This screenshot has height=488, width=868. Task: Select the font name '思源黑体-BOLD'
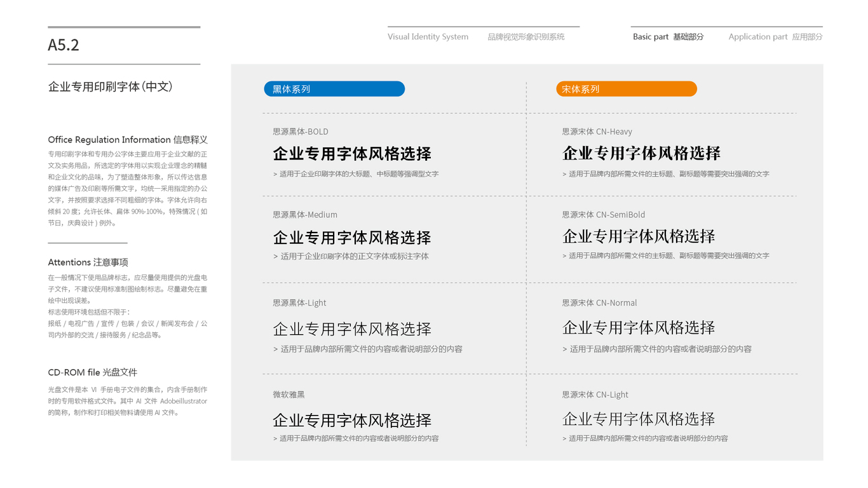[x=301, y=132]
